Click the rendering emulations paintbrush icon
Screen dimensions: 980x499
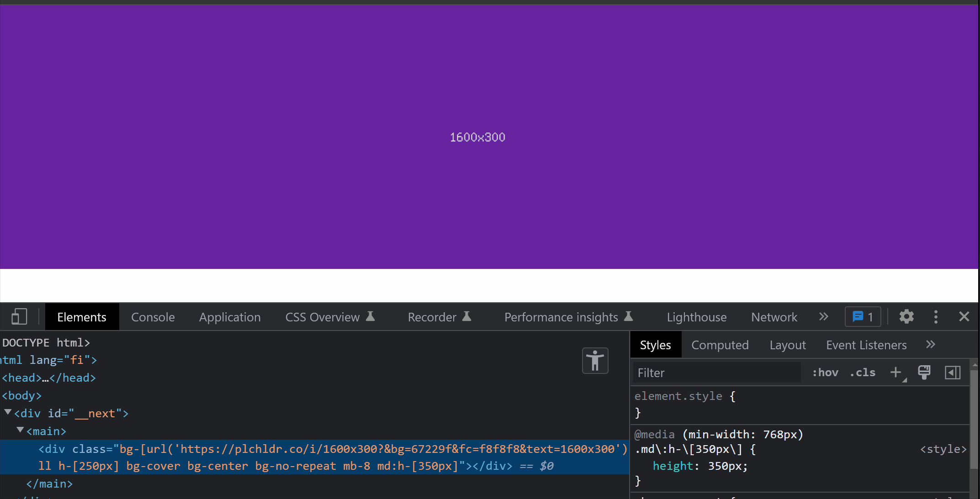(x=924, y=372)
